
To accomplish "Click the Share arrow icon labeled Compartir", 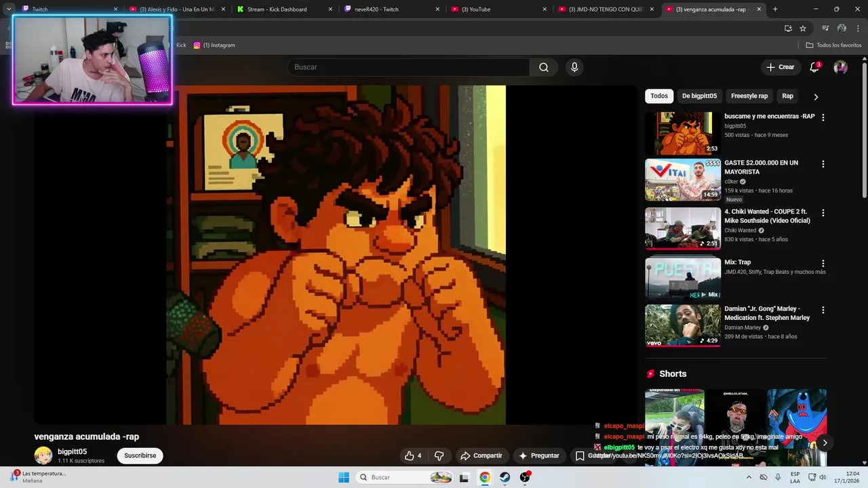I will tap(481, 455).
